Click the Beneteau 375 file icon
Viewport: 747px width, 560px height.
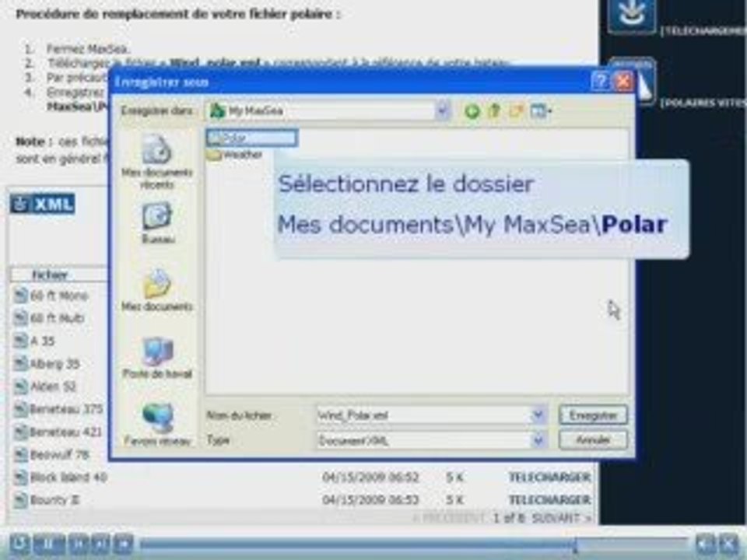[x=21, y=409]
